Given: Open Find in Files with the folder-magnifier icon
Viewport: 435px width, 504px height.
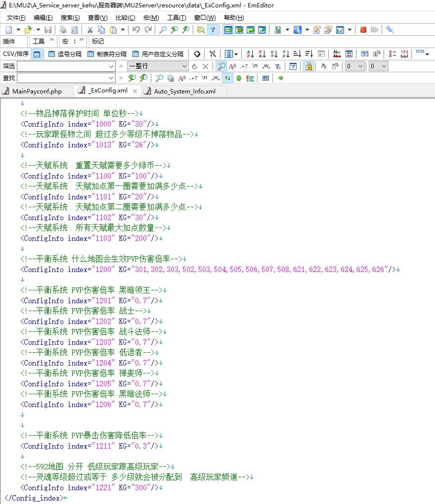Looking at the screenshot, I should (x=201, y=30).
